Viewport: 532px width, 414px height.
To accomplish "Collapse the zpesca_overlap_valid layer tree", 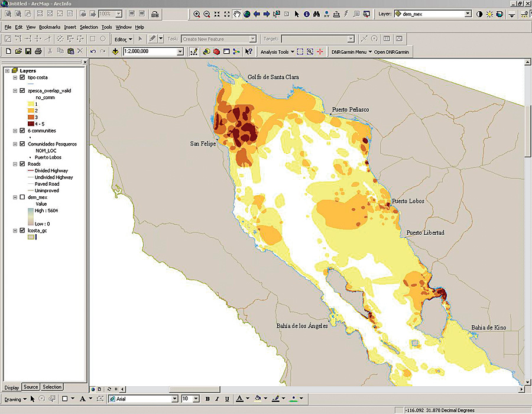I will 15,91.
